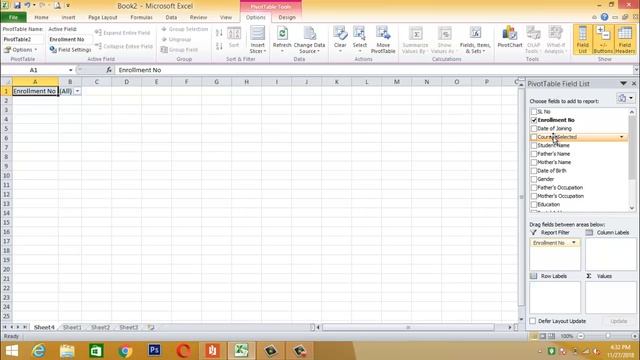Enable Defer Layout Update checkbox
This screenshot has height=360, width=640.
[533, 321]
